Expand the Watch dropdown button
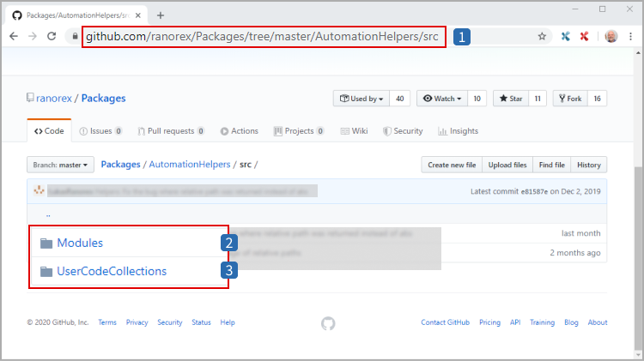 click(x=442, y=99)
